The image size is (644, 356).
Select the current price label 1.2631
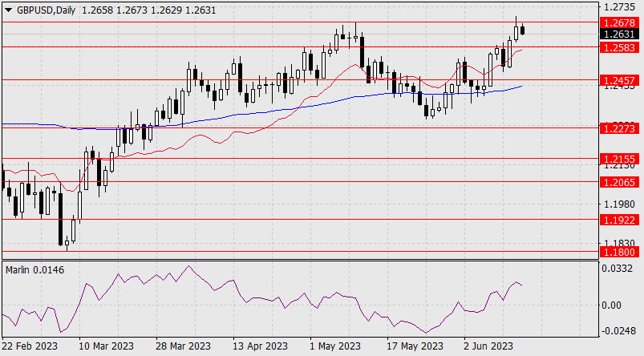[619, 34]
